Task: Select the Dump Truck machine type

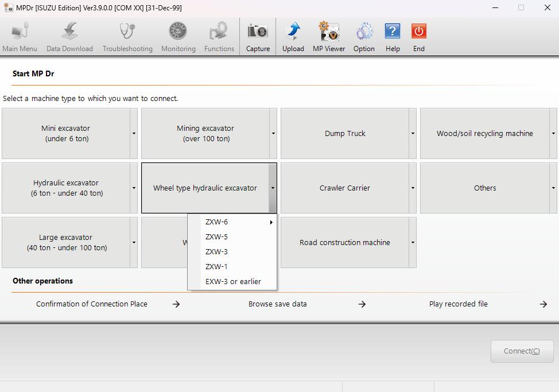Action: click(345, 133)
